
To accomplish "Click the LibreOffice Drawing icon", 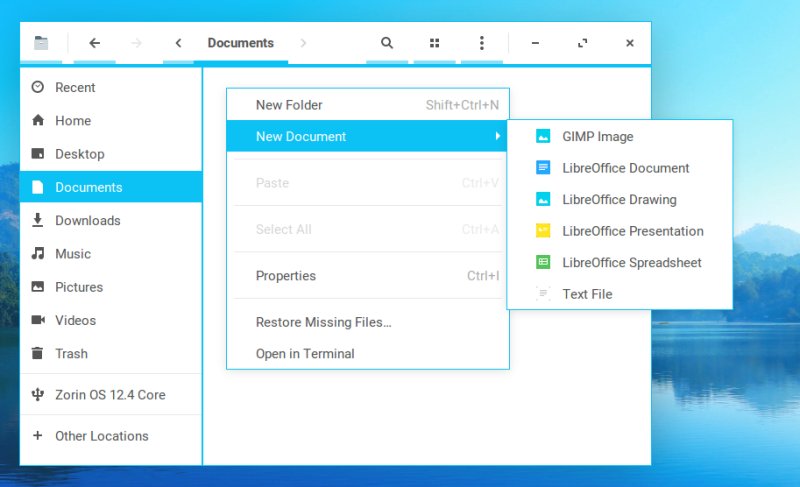I will pyautogui.click(x=543, y=199).
